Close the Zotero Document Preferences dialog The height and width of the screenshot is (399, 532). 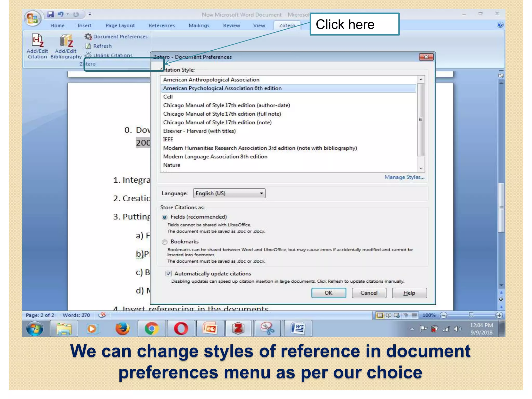pyautogui.click(x=426, y=57)
